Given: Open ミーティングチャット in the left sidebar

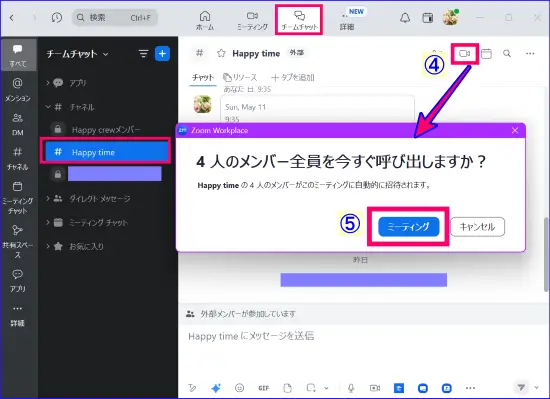Looking at the screenshot, I should point(18,198).
